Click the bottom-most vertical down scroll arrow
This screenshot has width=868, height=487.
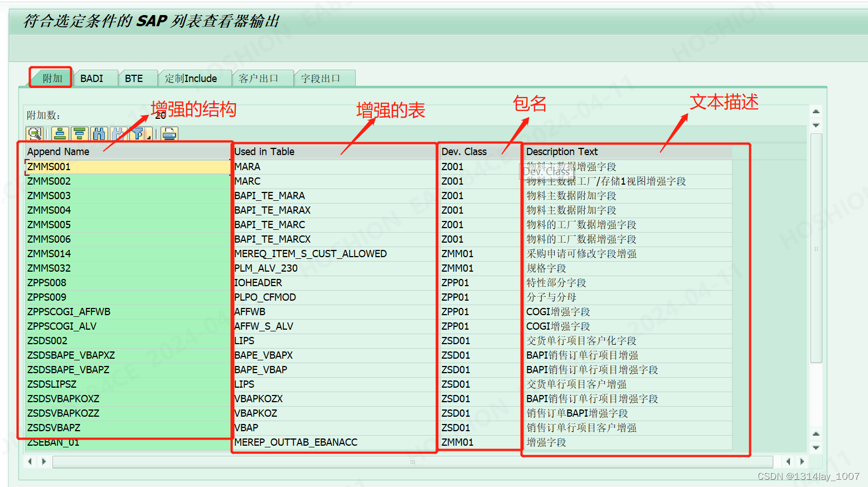coord(816,447)
